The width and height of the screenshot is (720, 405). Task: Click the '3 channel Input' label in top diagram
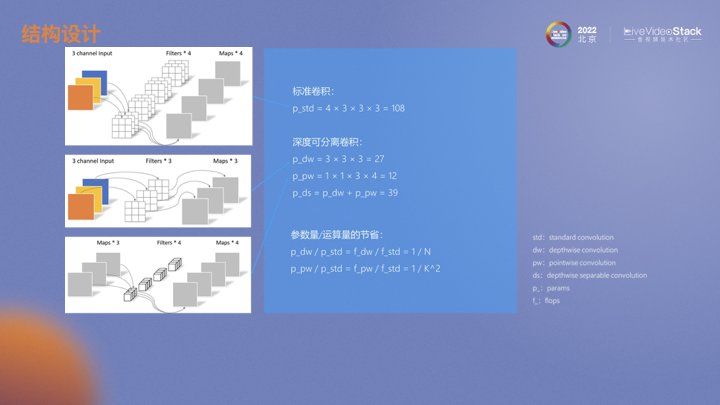click(x=92, y=52)
